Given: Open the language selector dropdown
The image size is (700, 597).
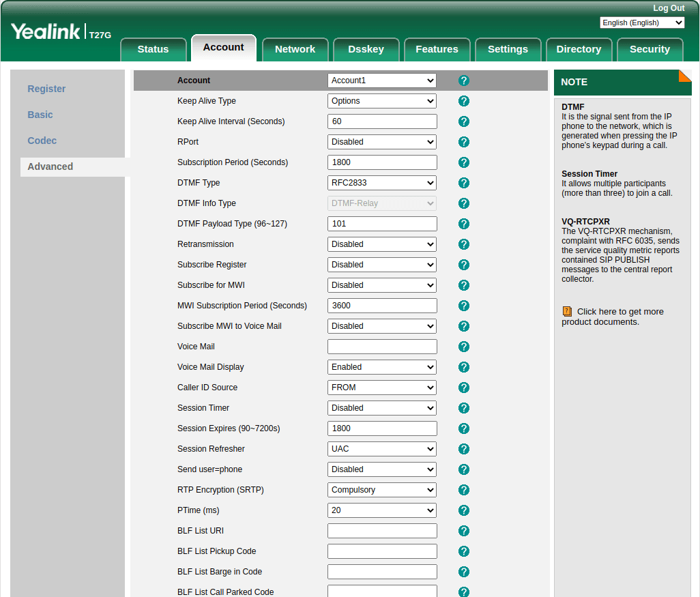Looking at the screenshot, I should (x=641, y=23).
